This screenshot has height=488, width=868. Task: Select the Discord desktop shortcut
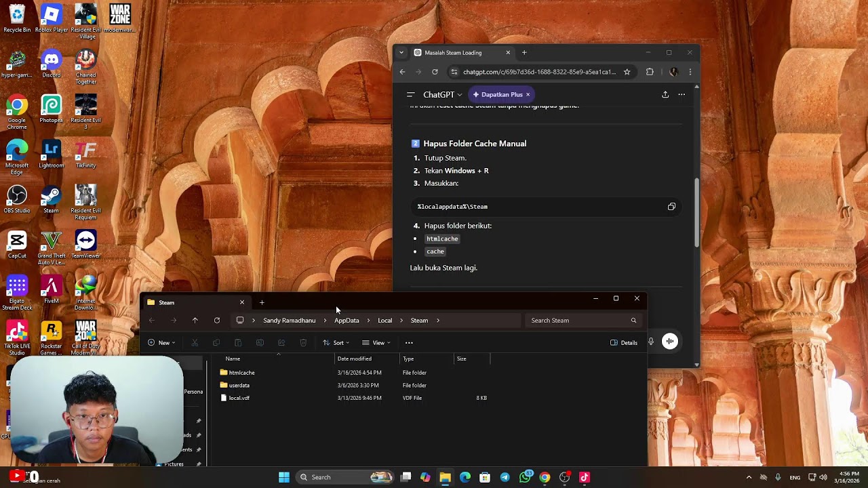(x=52, y=64)
